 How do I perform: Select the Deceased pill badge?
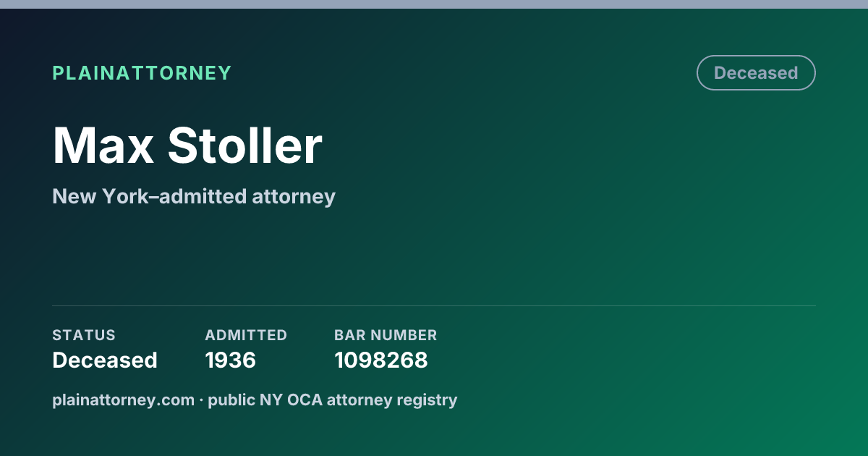click(756, 73)
